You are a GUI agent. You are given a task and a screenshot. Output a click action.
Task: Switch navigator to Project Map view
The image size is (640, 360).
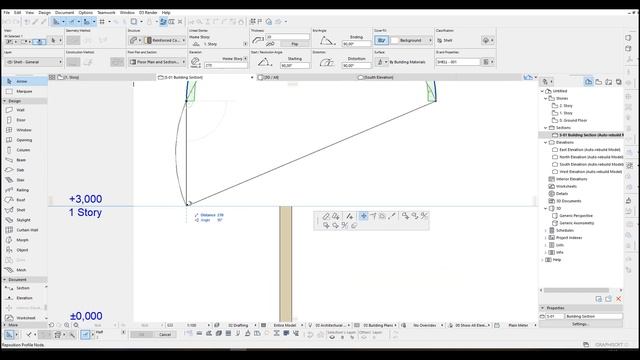[588, 82]
